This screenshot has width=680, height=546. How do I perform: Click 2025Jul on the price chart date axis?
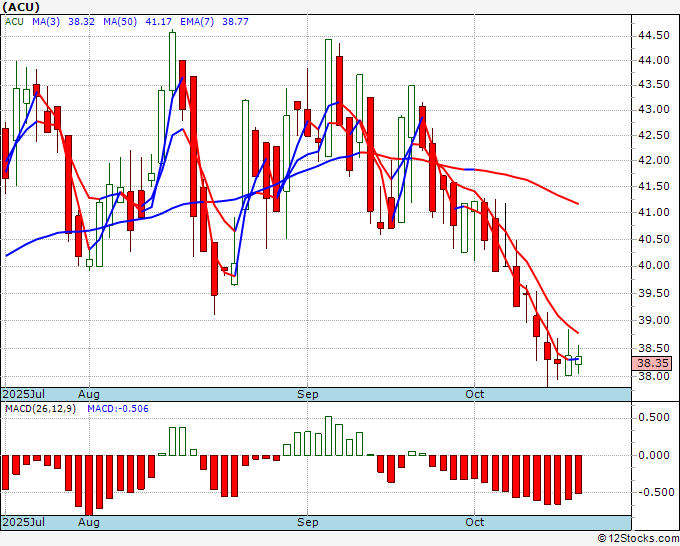click(24, 394)
